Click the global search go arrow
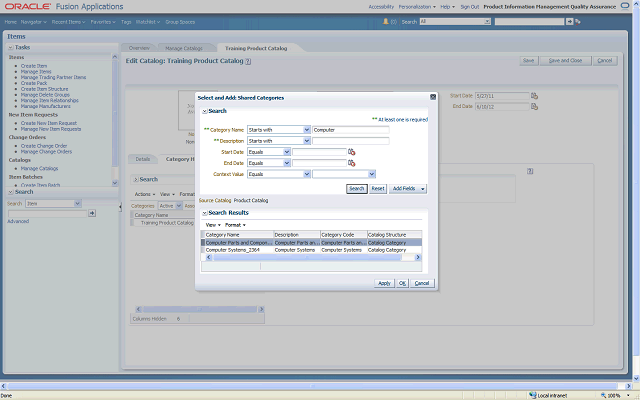Image resolution: width=640 pixels, height=400 pixels. click(569, 22)
